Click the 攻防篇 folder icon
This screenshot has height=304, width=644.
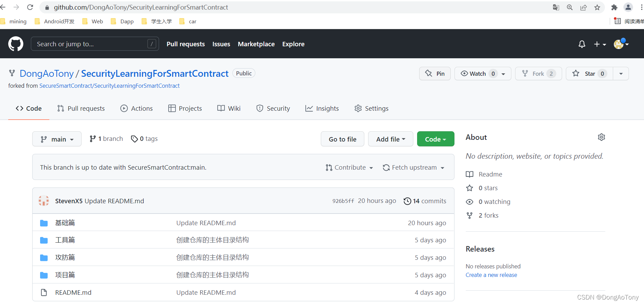(x=44, y=258)
